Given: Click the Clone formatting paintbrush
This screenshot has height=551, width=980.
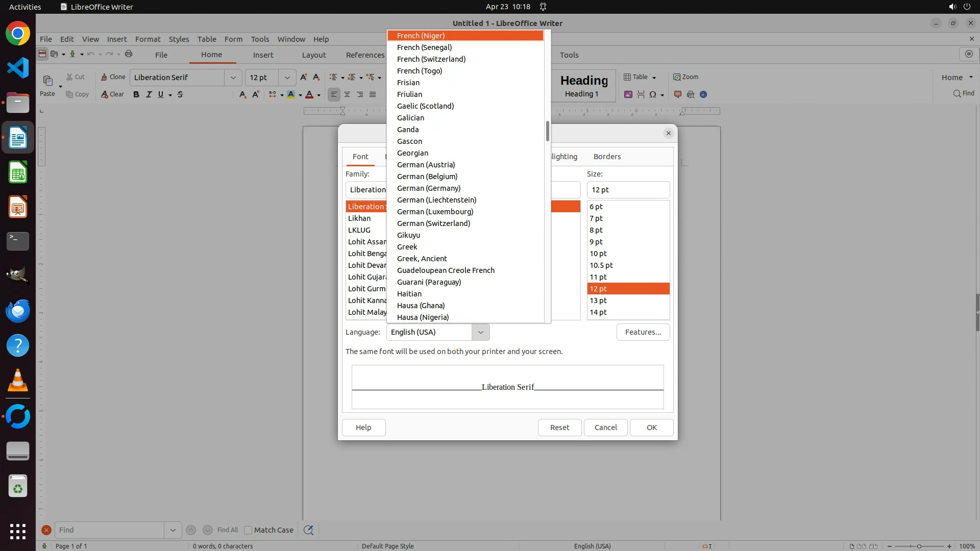Looking at the screenshot, I should click(112, 77).
